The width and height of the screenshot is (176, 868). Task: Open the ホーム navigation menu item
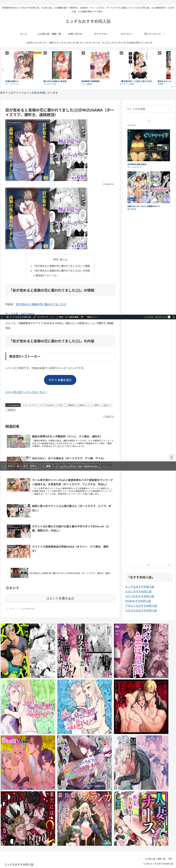click(x=23, y=34)
